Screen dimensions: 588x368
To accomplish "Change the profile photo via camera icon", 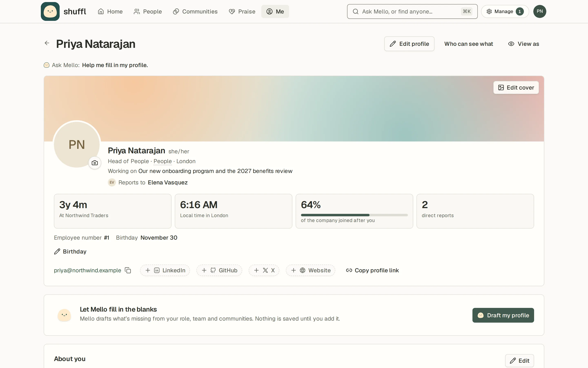I will [x=95, y=163].
